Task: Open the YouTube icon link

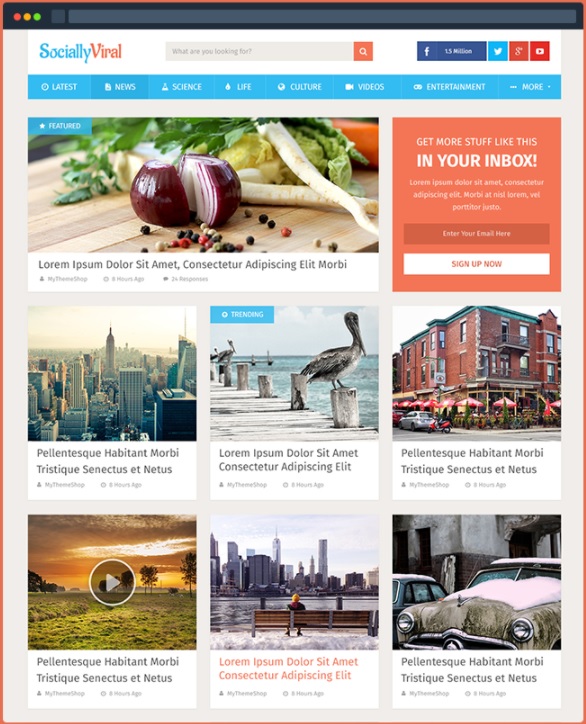Action: (539, 51)
